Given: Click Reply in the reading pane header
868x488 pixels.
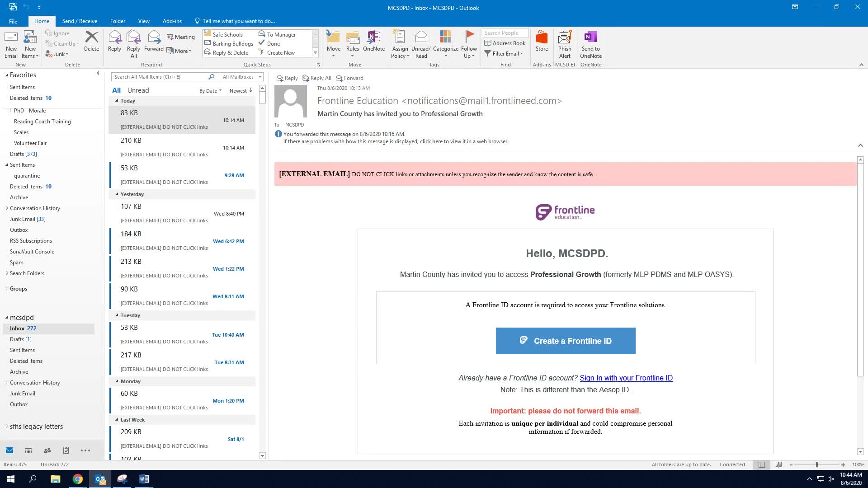Looking at the screenshot, I should (x=287, y=78).
